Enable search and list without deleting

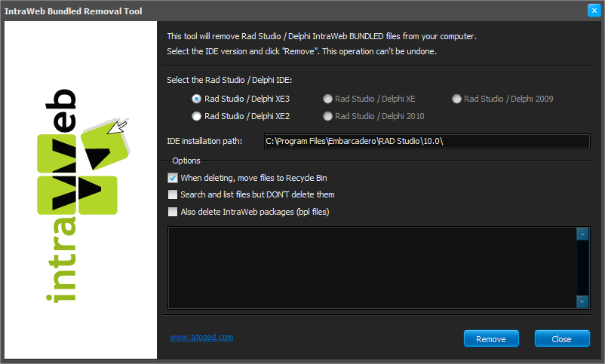click(173, 194)
